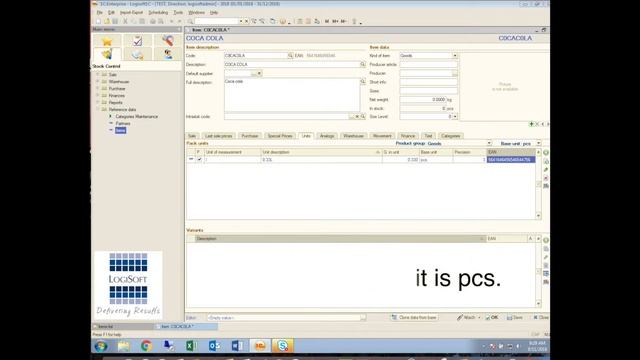This screenshot has width=640, height=360.
Task: Delete the pack unit with the red X icon
Action: [546, 178]
